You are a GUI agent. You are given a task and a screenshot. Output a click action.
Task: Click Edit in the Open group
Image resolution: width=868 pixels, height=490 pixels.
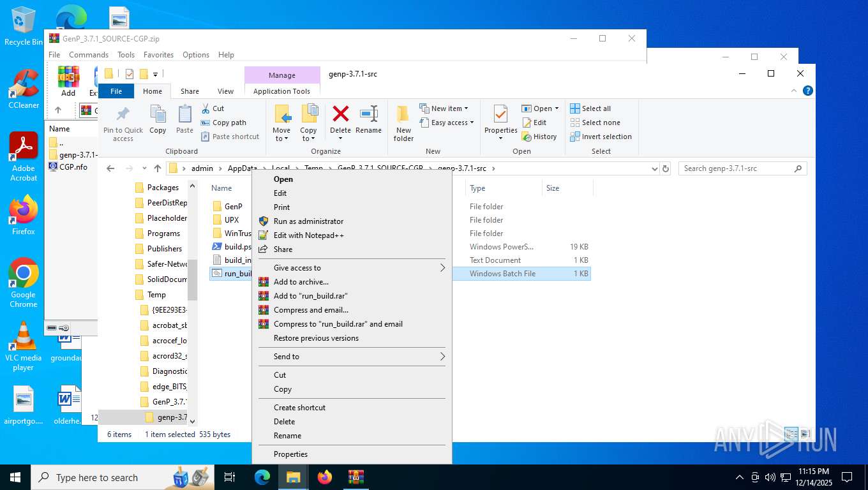point(534,122)
